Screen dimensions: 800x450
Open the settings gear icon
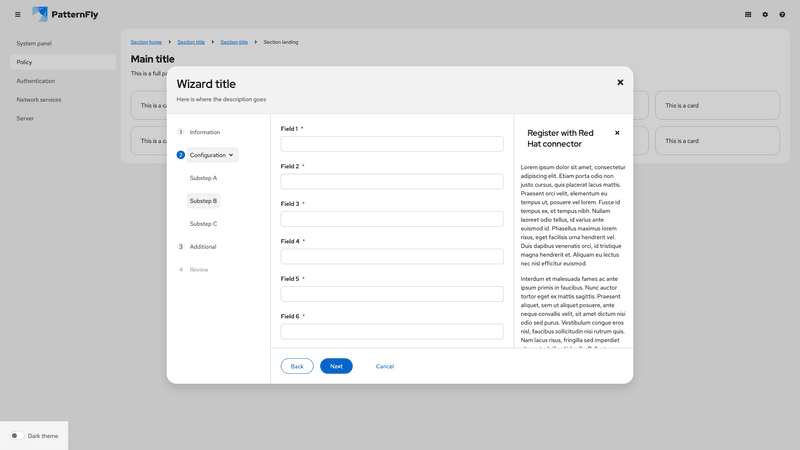[x=765, y=14]
